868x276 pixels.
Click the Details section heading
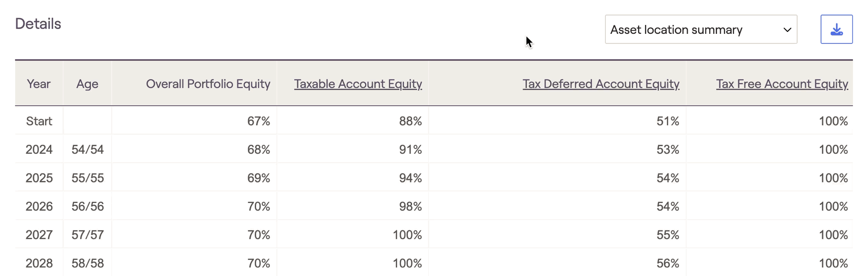[38, 24]
